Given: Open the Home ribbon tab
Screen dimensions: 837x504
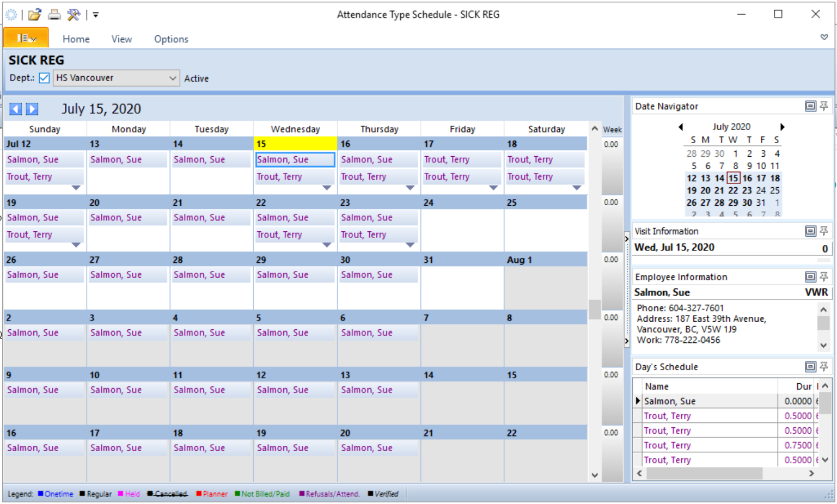Looking at the screenshot, I should coord(76,39).
